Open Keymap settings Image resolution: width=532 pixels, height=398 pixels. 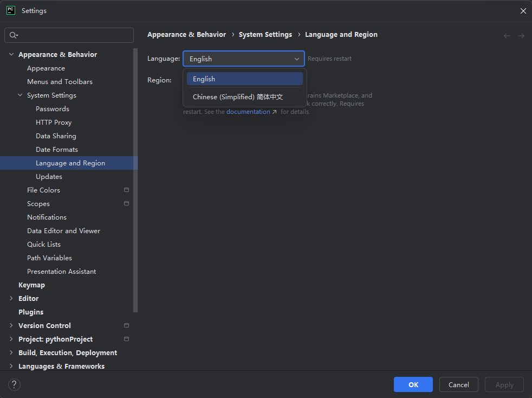click(x=31, y=285)
